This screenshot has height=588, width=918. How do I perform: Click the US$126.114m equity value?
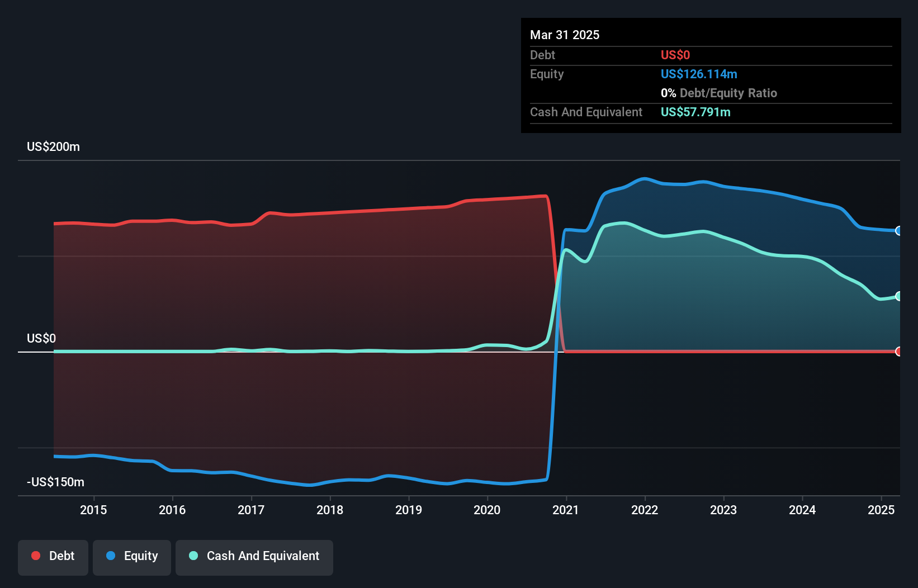pyautogui.click(x=699, y=74)
